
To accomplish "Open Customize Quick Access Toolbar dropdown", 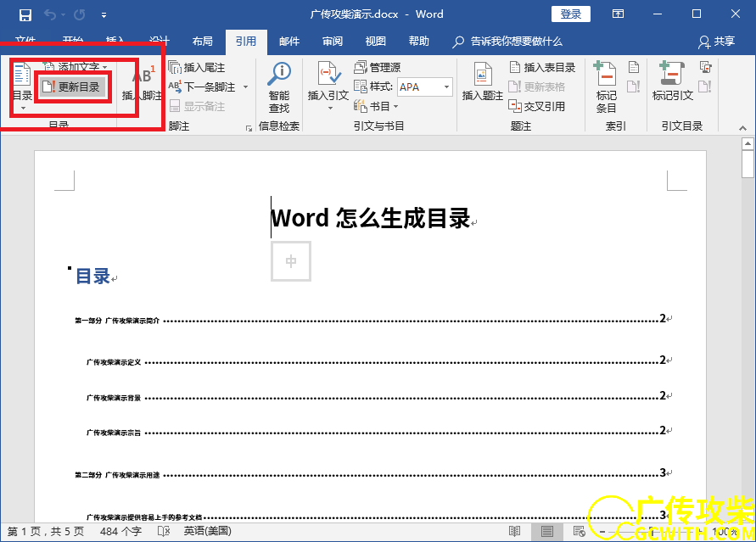I will (104, 15).
